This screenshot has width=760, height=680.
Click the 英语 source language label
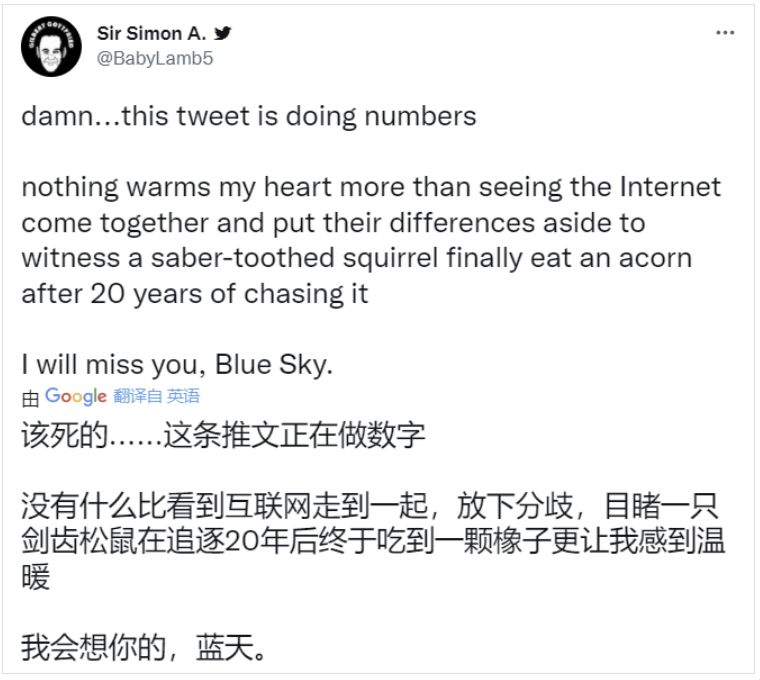183,397
